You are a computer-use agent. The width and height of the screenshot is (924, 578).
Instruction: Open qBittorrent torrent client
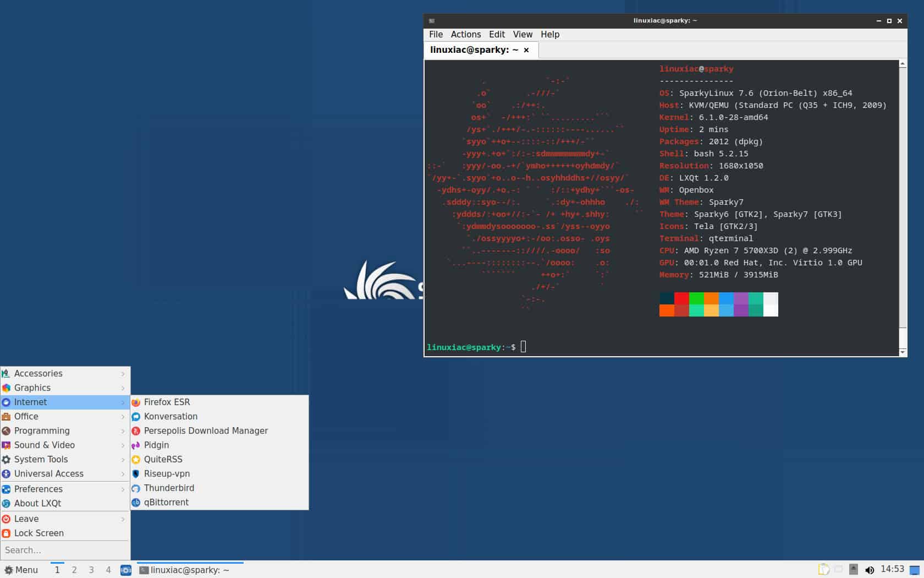point(167,502)
